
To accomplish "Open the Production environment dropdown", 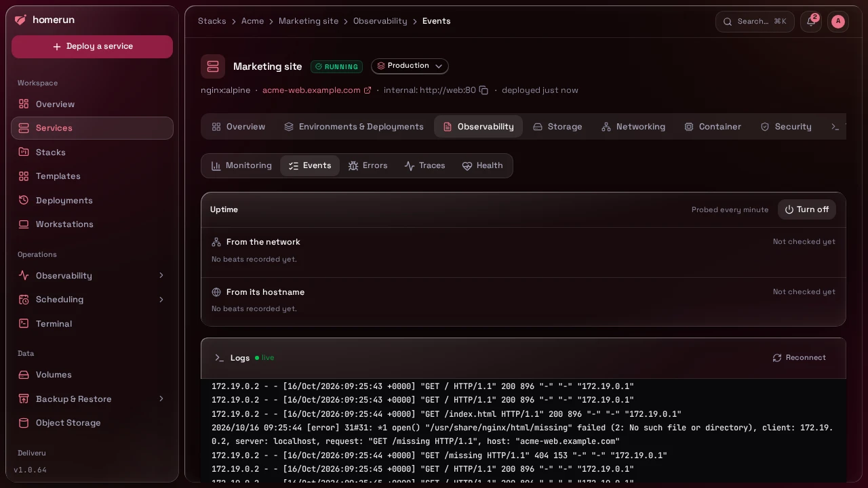I will point(410,66).
